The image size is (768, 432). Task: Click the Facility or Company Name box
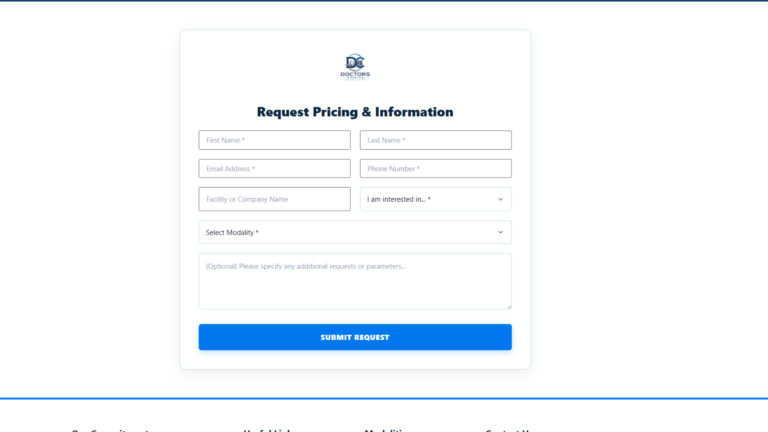pyautogui.click(x=274, y=199)
